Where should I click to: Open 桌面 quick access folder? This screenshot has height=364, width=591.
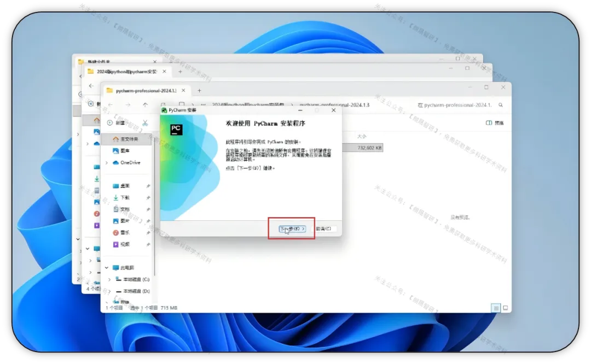121,186
